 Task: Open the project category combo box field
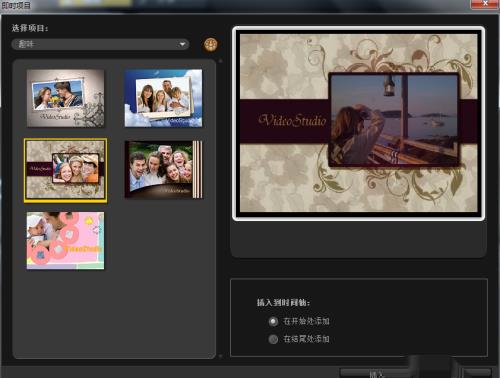pos(101,44)
